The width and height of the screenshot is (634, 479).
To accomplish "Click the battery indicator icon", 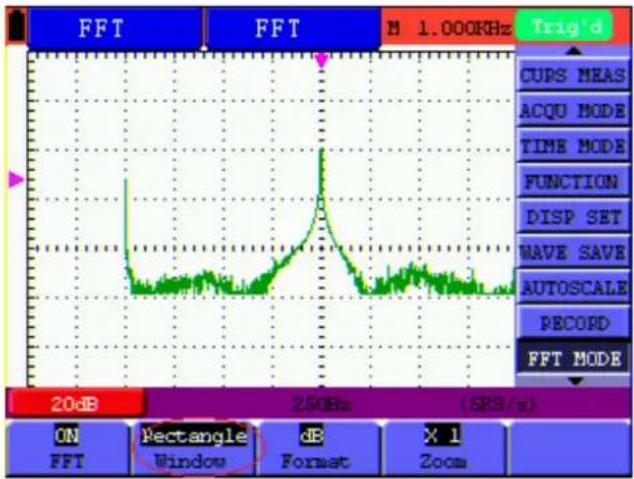I will pyautogui.click(x=17, y=25).
